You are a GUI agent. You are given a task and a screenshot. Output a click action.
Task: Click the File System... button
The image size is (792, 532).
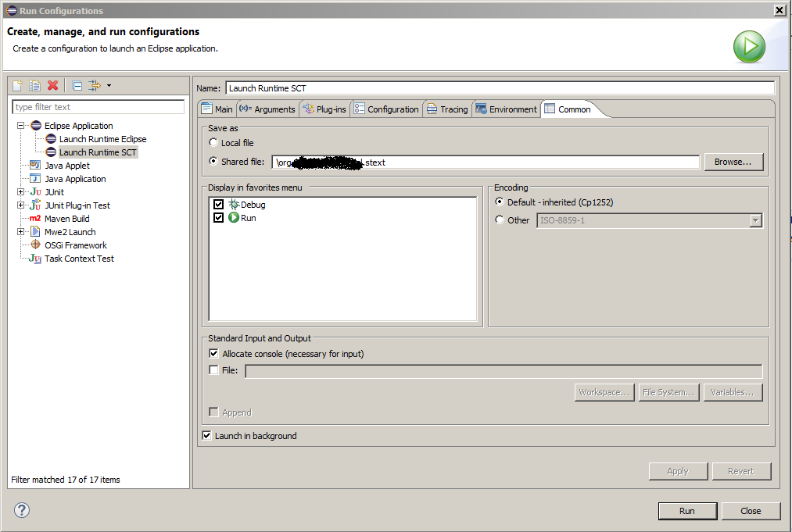(x=668, y=392)
